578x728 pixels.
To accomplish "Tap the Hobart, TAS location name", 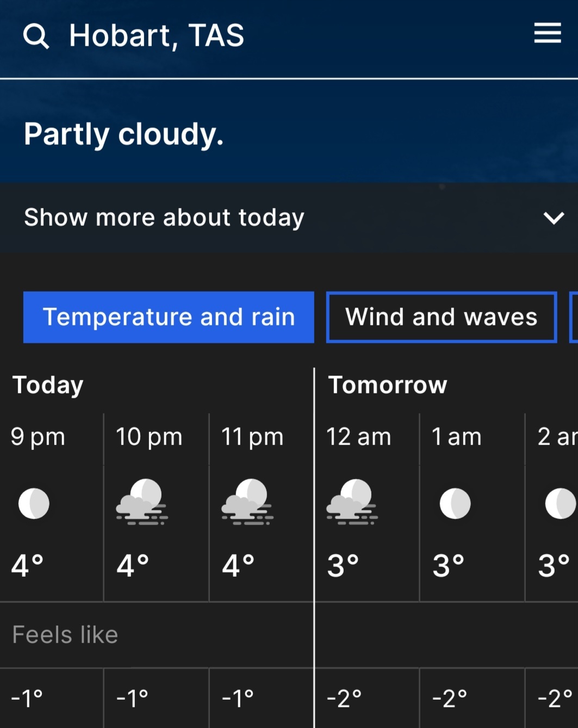I will (x=157, y=36).
